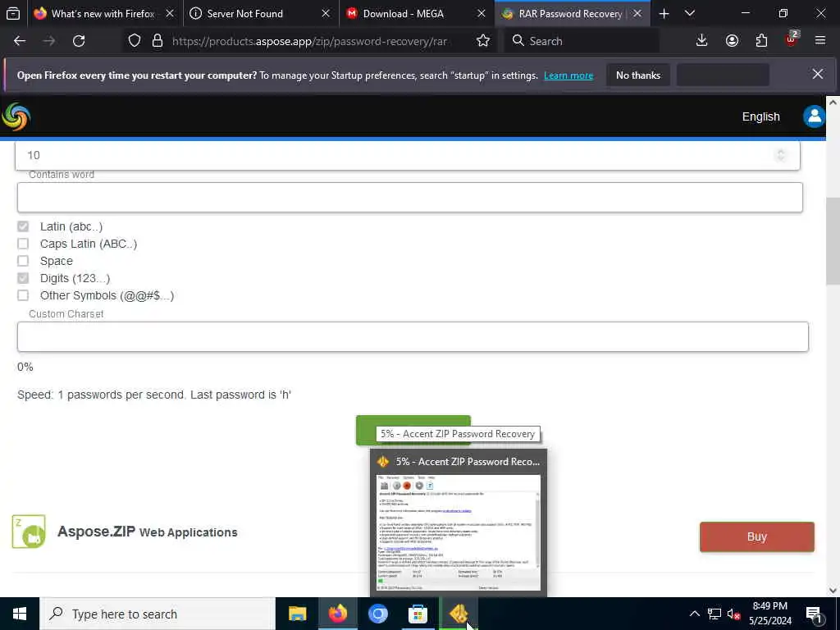
Task: Open the Firefox View icon
Action: pos(13,13)
